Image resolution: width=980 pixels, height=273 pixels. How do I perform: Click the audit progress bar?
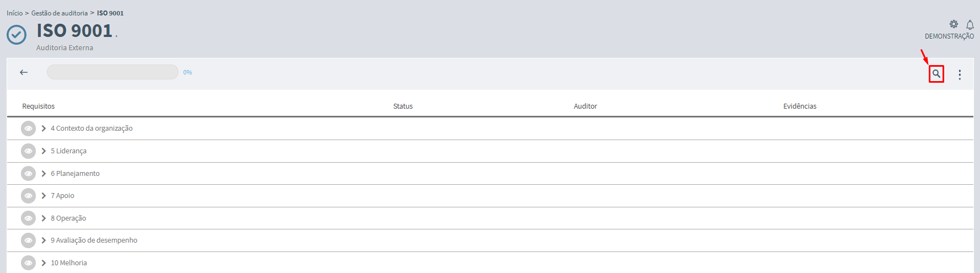pyautogui.click(x=112, y=72)
